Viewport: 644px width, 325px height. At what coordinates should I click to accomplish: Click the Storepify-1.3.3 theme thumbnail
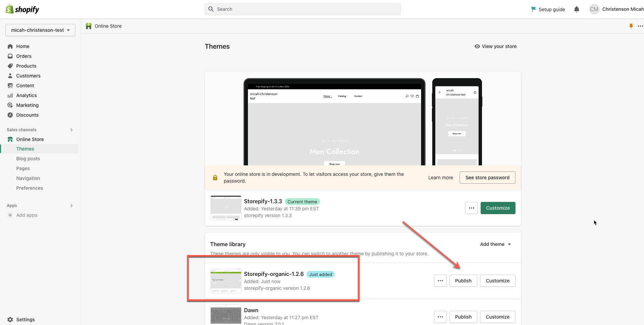tap(226, 208)
